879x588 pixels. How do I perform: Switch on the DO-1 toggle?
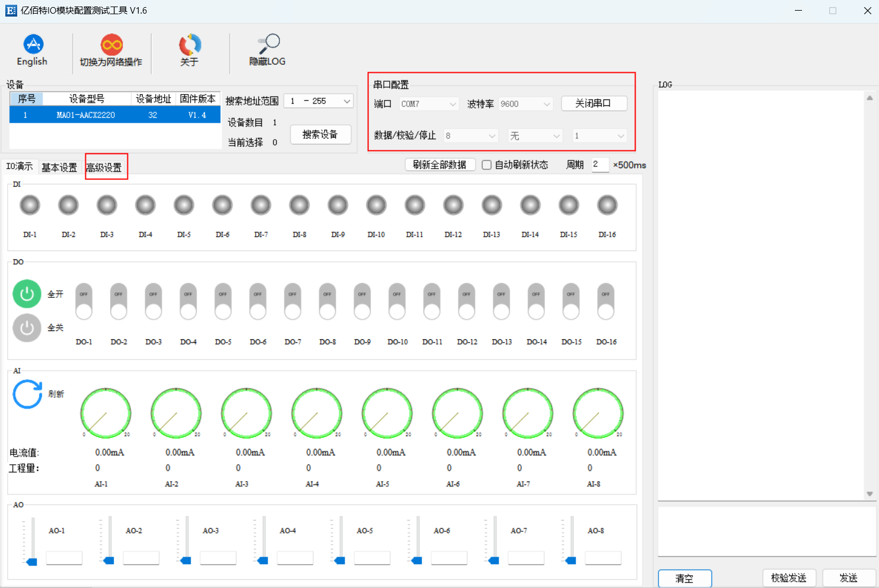(84, 301)
